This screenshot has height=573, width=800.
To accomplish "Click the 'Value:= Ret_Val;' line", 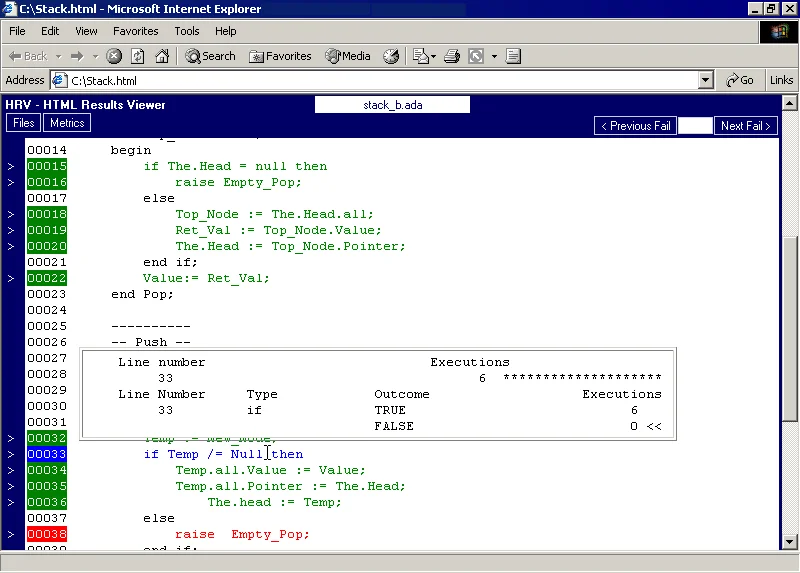I will click(206, 279).
